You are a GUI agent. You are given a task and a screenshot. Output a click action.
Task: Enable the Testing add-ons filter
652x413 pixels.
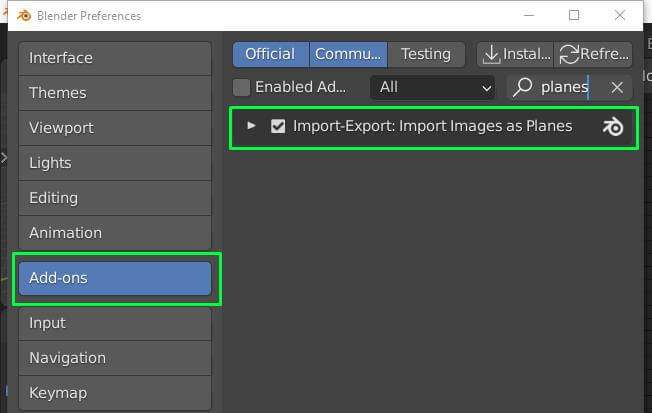click(426, 54)
